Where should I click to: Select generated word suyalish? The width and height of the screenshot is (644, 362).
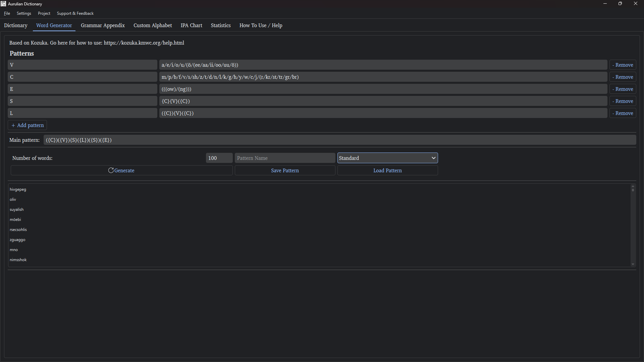coord(17,209)
